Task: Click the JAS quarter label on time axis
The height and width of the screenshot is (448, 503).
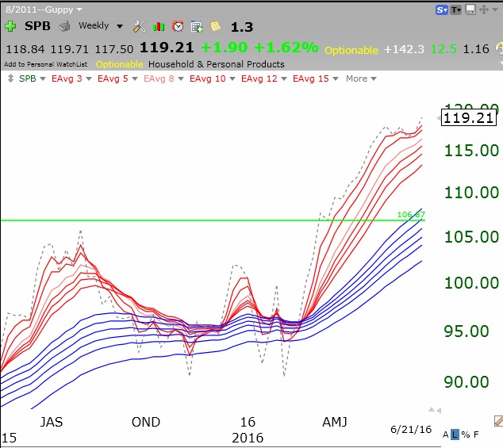Action: point(52,422)
